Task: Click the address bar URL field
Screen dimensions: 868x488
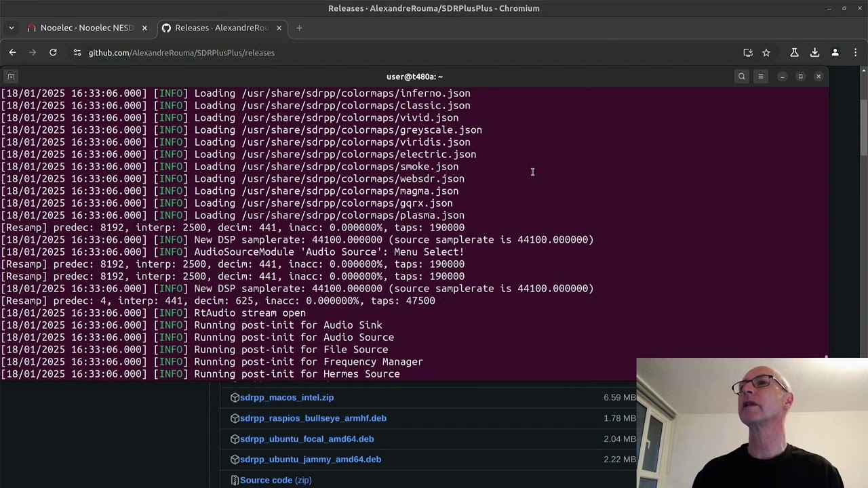Action: click(407, 52)
